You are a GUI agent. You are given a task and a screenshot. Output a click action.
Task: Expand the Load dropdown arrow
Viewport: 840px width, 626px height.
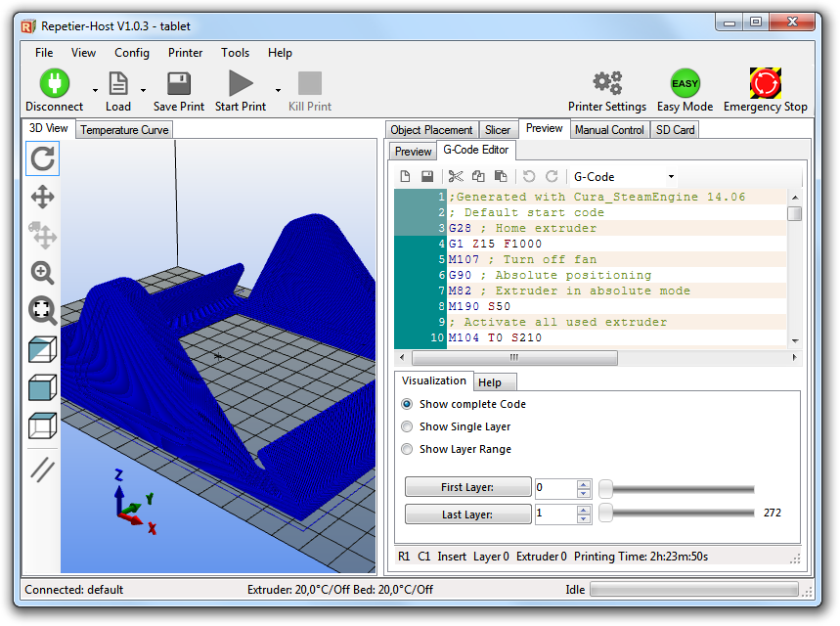pyautogui.click(x=143, y=90)
